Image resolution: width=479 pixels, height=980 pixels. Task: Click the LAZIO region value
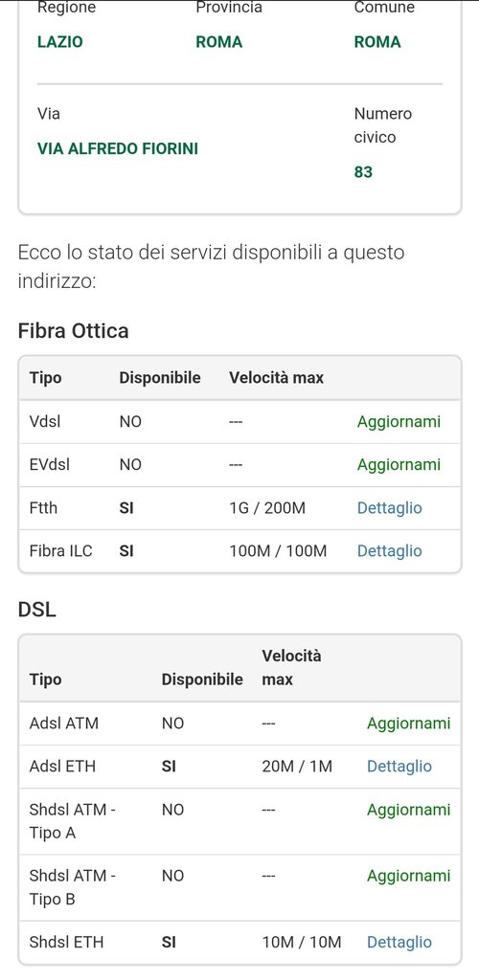pyautogui.click(x=60, y=42)
